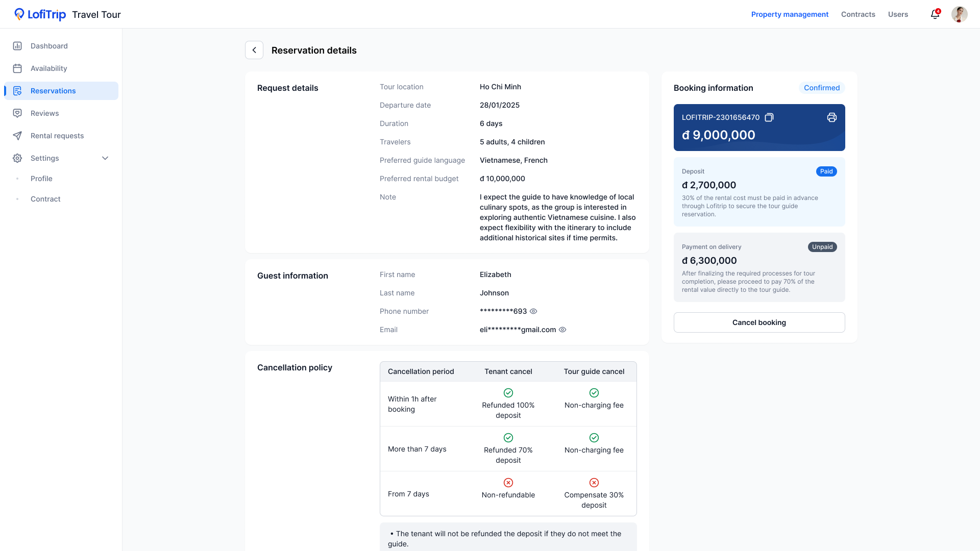Click the tour location value Ho Chi Minh
This screenshot has width=980, height=551.
pyautogui.click(x=500, y=87)
